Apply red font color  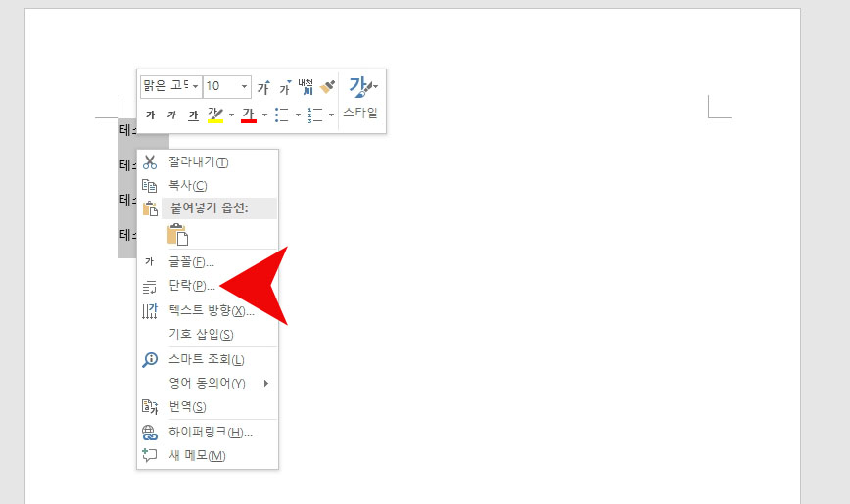249,115
